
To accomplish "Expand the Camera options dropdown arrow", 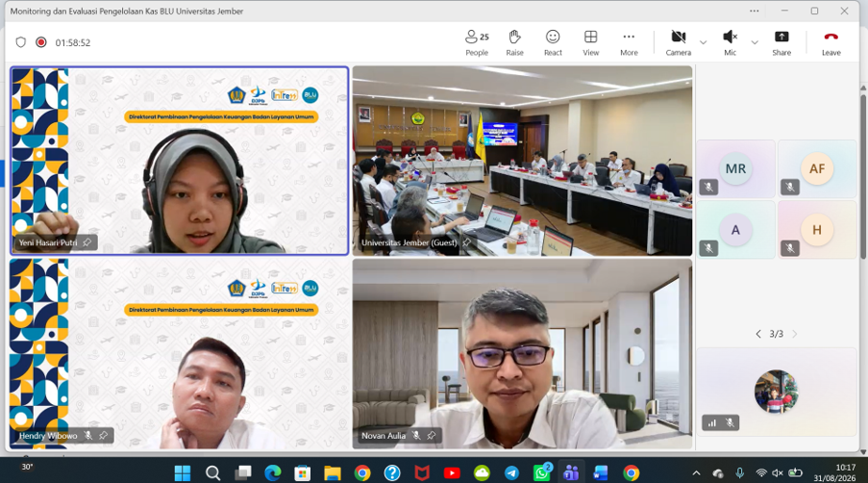I will tap(703, 42).
